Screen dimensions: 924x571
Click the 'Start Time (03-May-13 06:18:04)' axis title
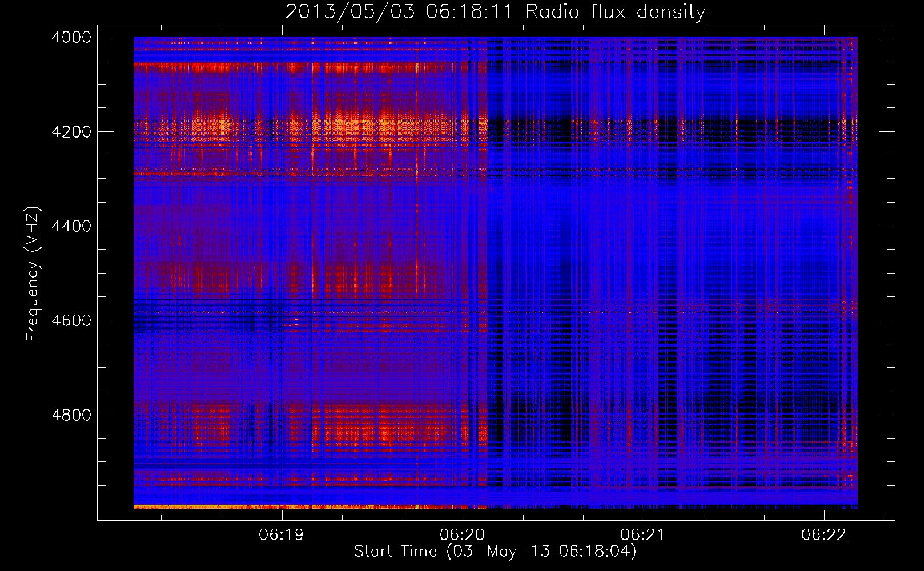click(495, 552)
